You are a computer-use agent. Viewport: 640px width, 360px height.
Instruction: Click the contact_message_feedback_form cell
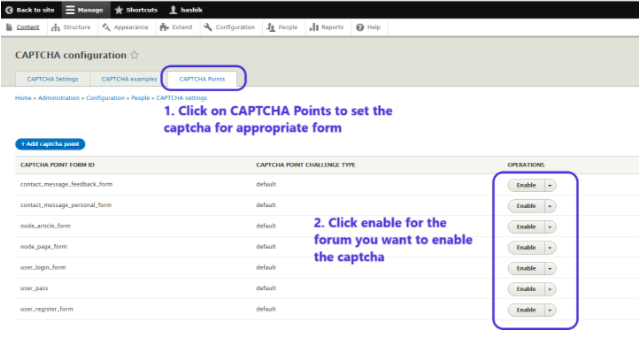67,184
